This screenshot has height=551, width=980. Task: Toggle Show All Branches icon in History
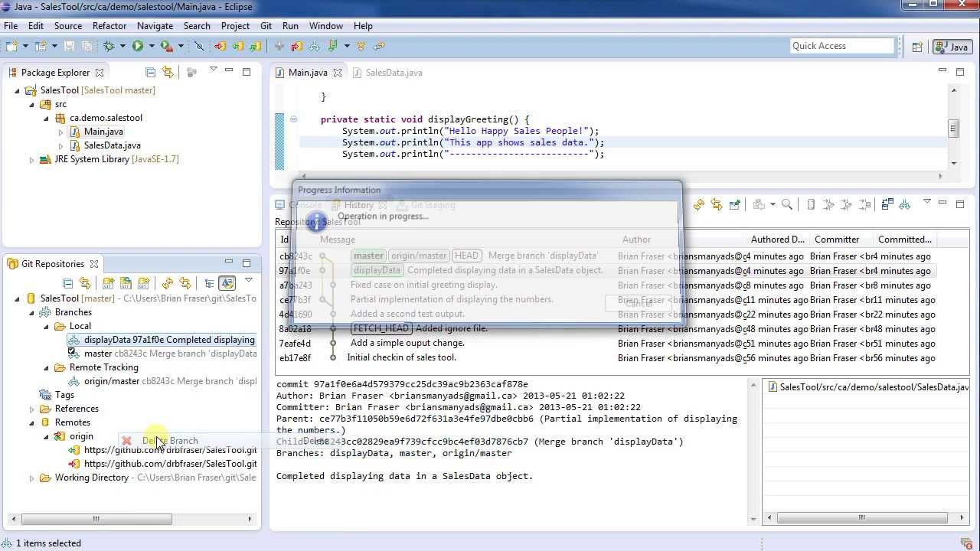[905, 204]
